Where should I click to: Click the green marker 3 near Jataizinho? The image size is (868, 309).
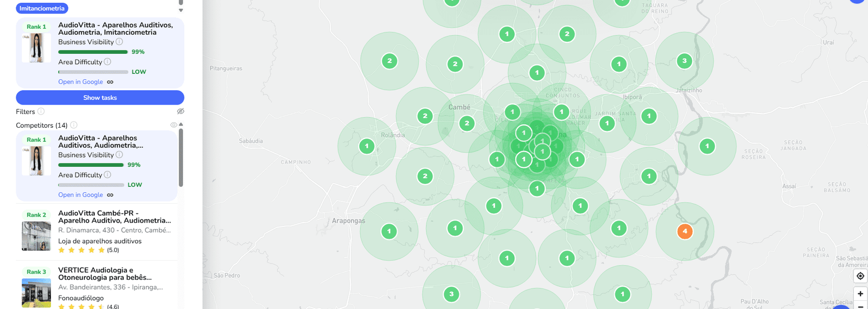(x=684, y=61)
